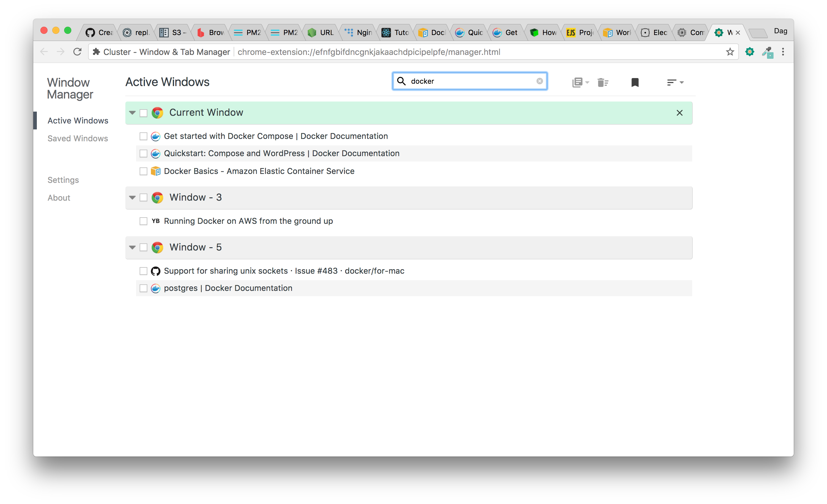Viewport: 827px width, 504px height.
Task: Check the Window - 3 checkbox
Action: coord(143,197)
